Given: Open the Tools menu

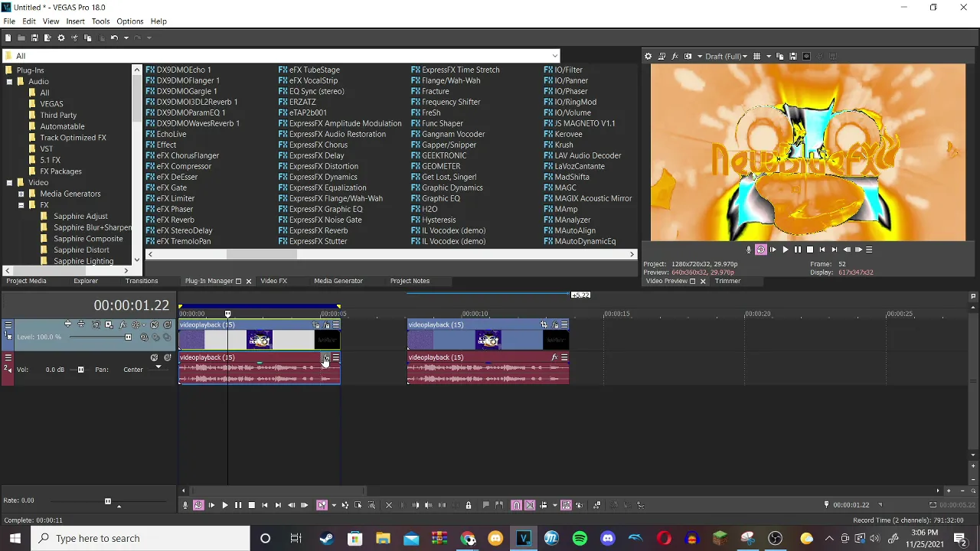Looking at the screenshot, I should [100, 21].
